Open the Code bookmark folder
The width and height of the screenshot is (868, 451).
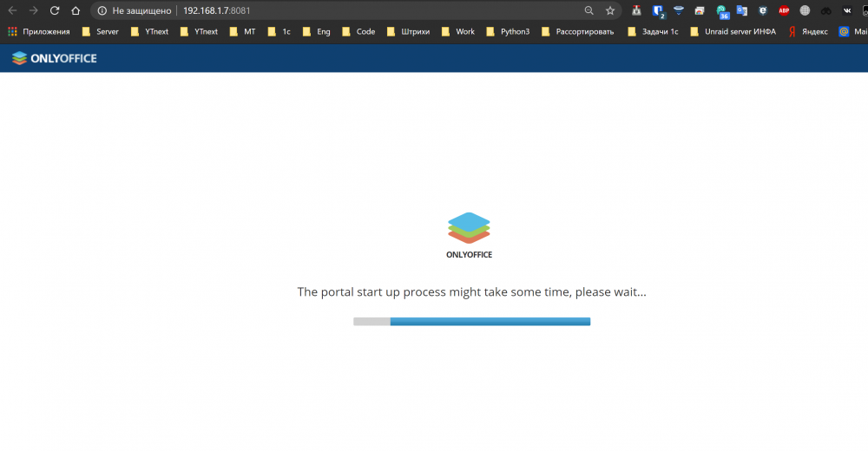(358, 31)
